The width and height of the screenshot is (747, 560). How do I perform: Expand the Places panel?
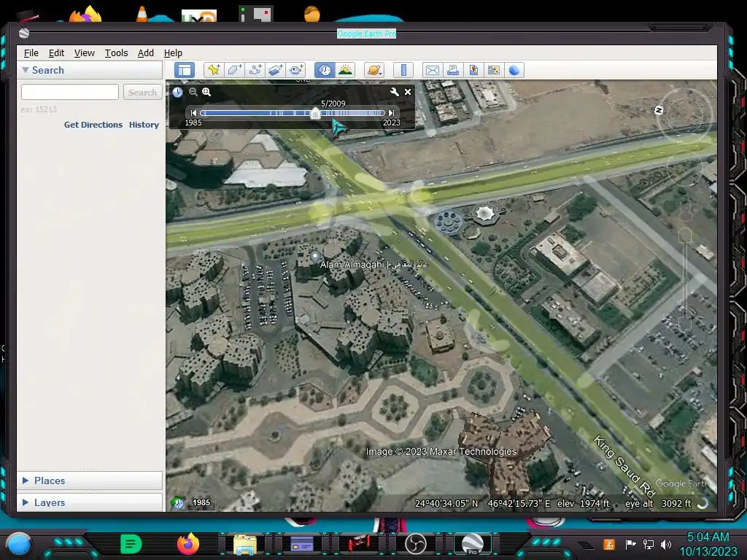pos(26,481)
